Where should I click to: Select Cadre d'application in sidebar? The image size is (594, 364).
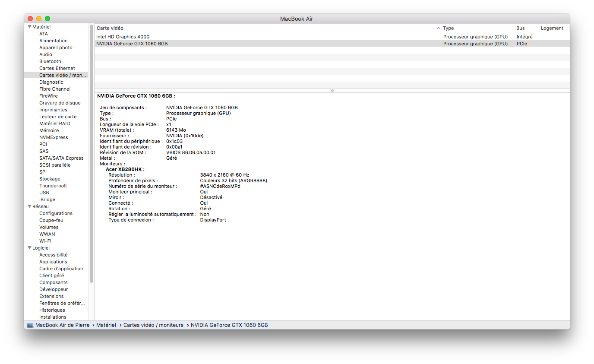tap(61, 269)
